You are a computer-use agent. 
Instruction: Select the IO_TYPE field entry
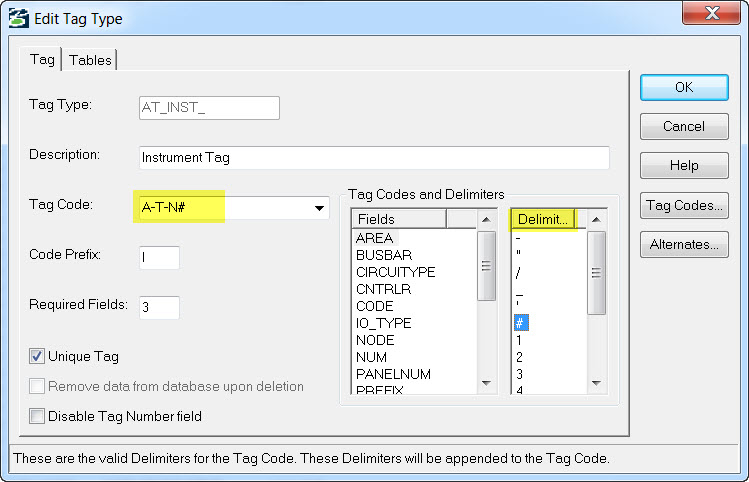(384, 323)
